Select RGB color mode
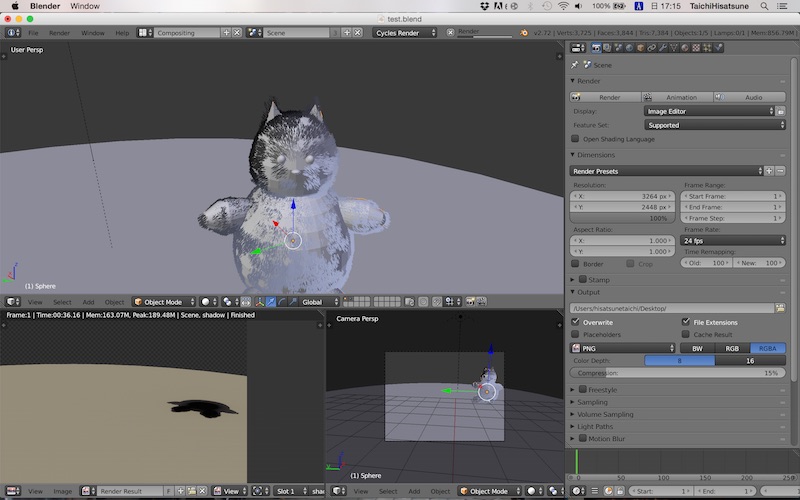 point(732,348)
